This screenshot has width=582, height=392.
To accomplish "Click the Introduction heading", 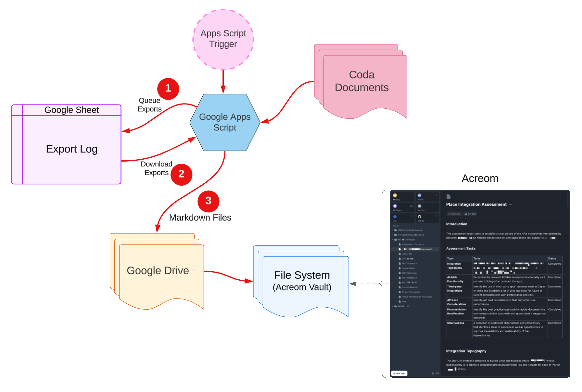I will point(457,224).
